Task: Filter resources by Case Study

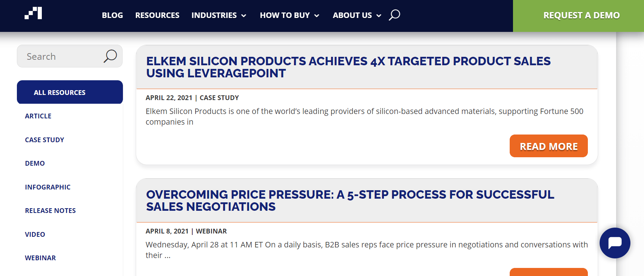Action: 44,140
